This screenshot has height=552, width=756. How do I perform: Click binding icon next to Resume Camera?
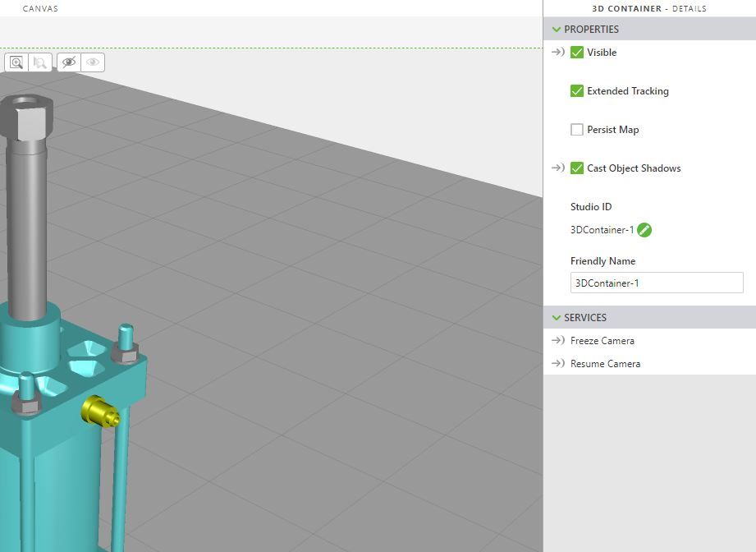[x=558, y=364]
